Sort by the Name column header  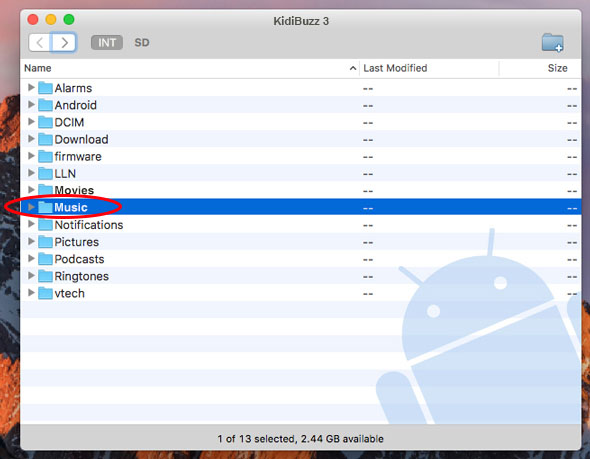(38, 68)
